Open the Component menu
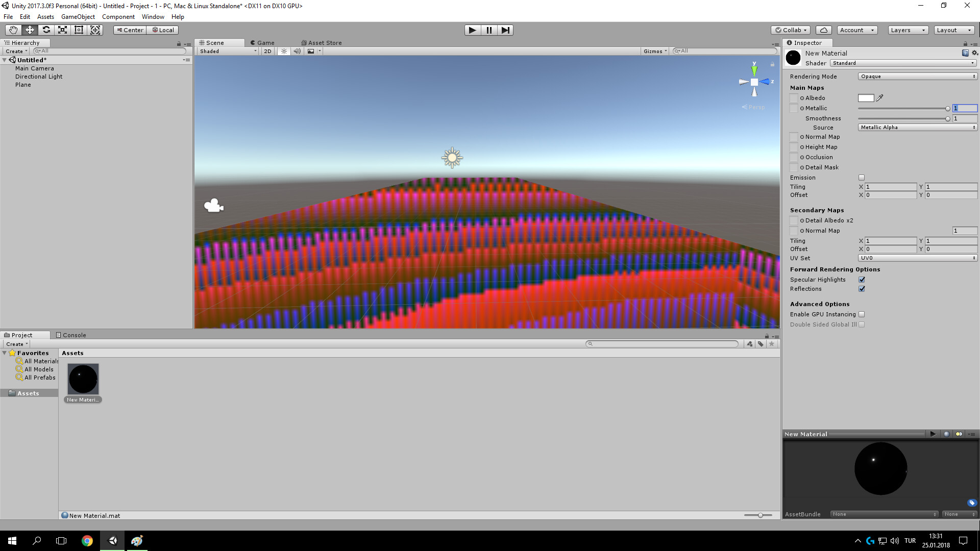Screen dimensions: 980x551 point(118,17)
